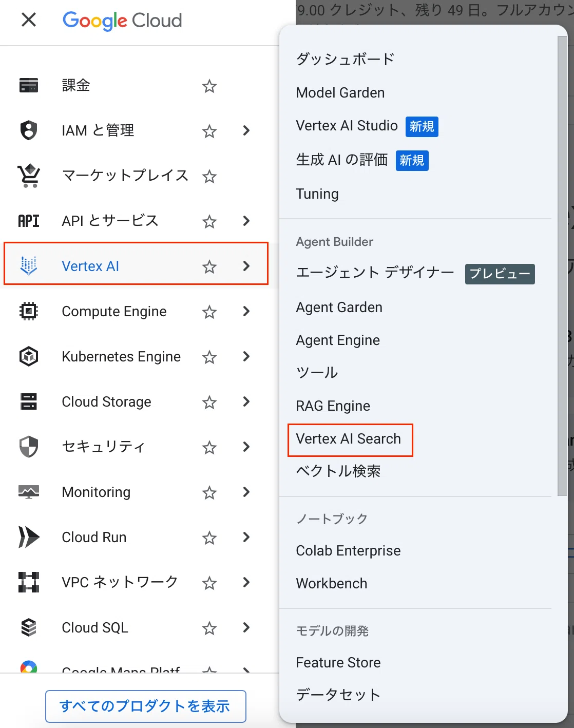574x728 pixels.
Task: Click the submenu vertical scrollbar
Action: [562, 266]
